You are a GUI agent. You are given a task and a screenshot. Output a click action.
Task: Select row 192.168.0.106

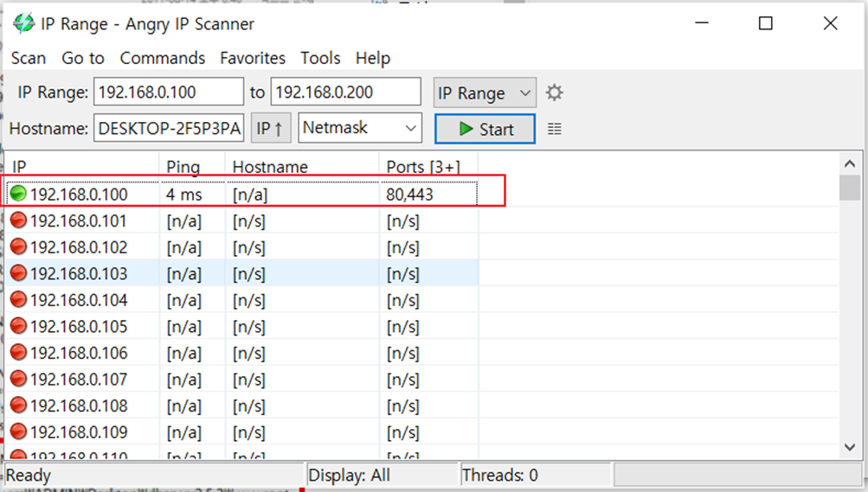[x=242, y=353]
